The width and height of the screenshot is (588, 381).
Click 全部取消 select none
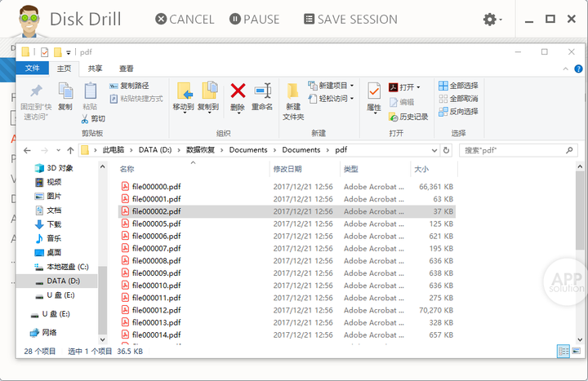pyautogui.click(x=458, y=99)
